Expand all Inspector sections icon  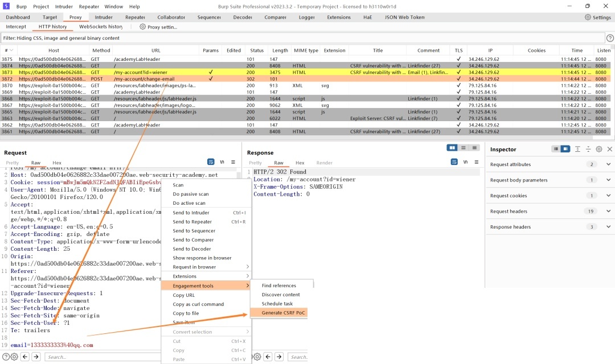577,149
